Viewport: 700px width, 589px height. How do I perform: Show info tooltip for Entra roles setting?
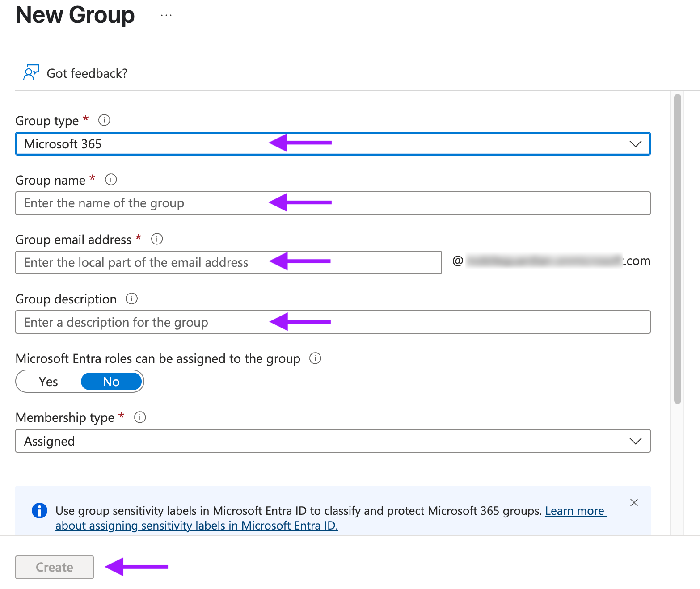(x=315, y=358)
